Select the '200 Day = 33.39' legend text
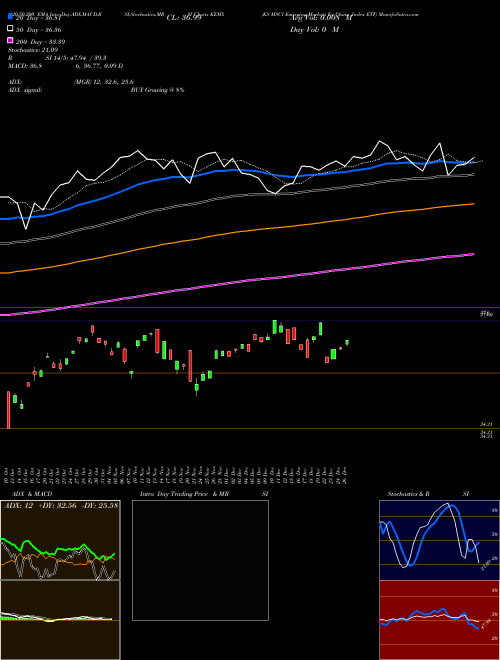 pos(40,42)
